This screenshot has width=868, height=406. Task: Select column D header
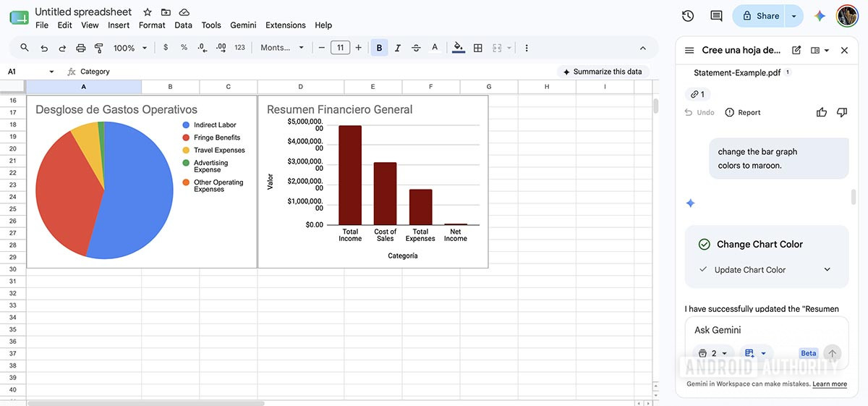[x=301, y=87]
